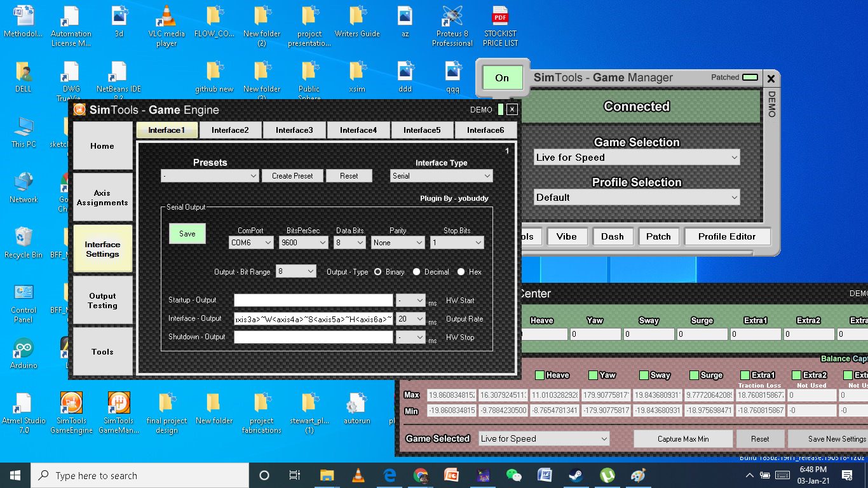Toggle the Surge axis checkbox
This screenshot has height=488, width=868.
tap(695, 375)
